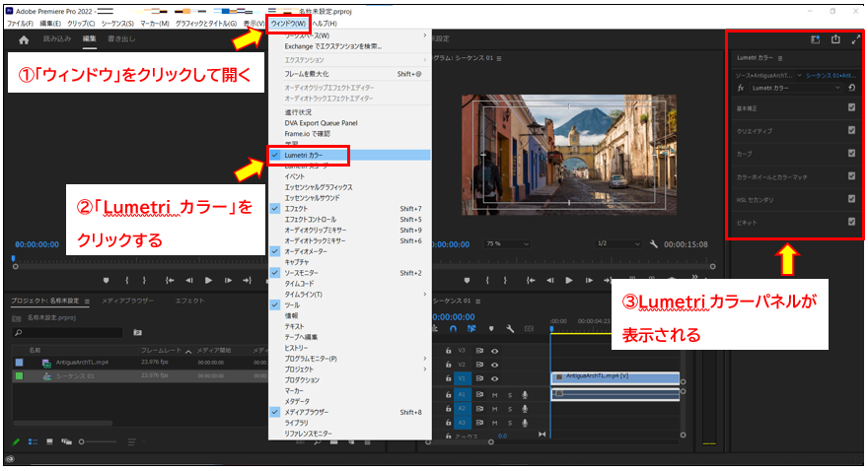The width and height of the screenshot is (868, 471).
Task: Toggle Linked Selection in timeline
Action: [471, 328]
